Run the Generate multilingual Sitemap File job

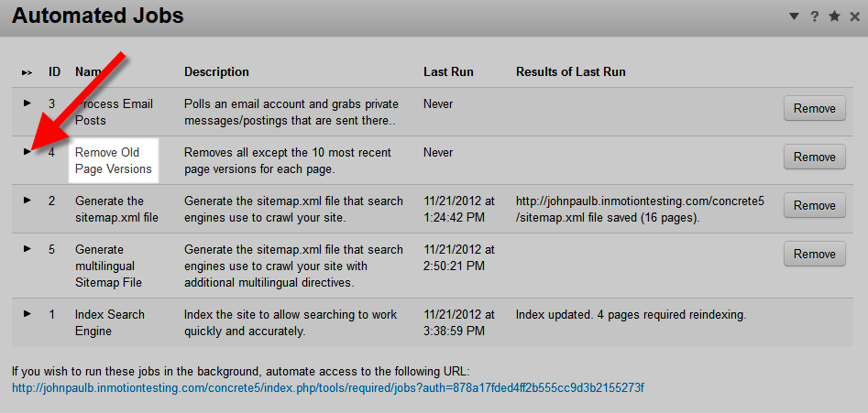27,248
